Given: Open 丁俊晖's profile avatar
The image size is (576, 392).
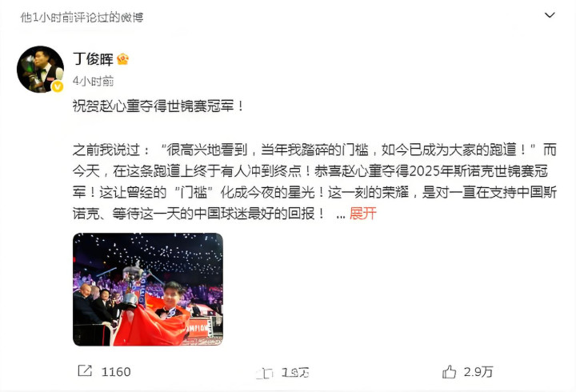Looking at the screenshot, I should (x=40, y=69).
